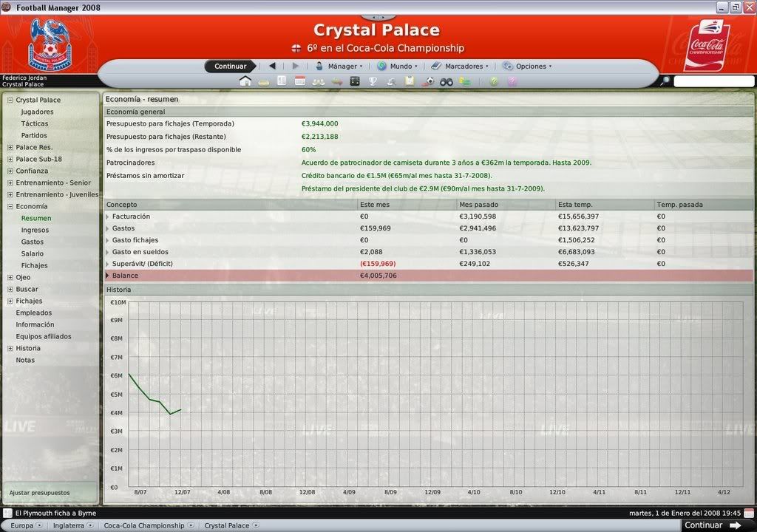Click the squad people icon in toolbar

319,81
